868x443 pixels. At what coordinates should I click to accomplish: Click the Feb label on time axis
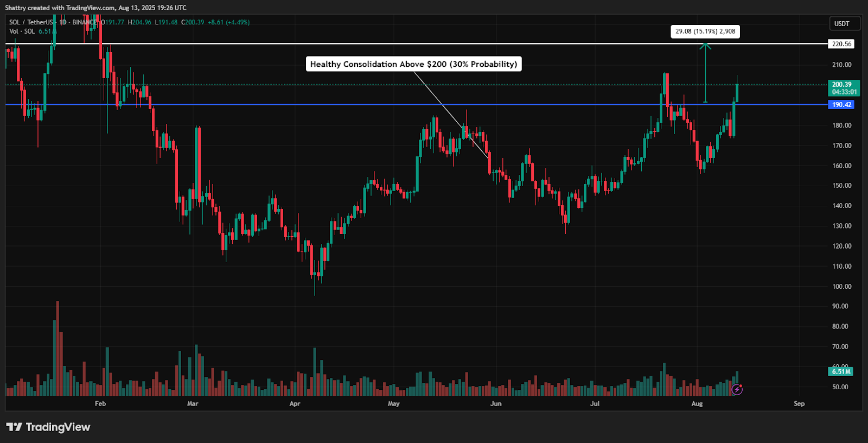coord(100,403)
